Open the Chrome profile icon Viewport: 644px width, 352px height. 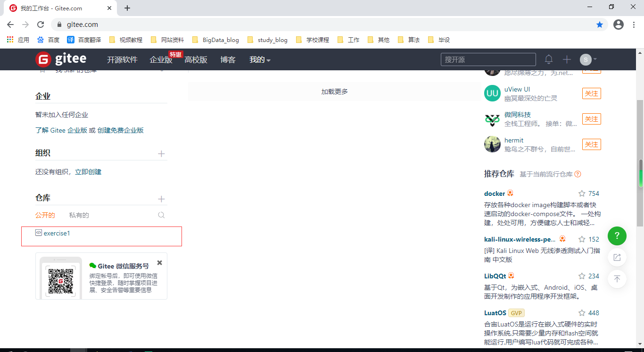tap(619, 25)
